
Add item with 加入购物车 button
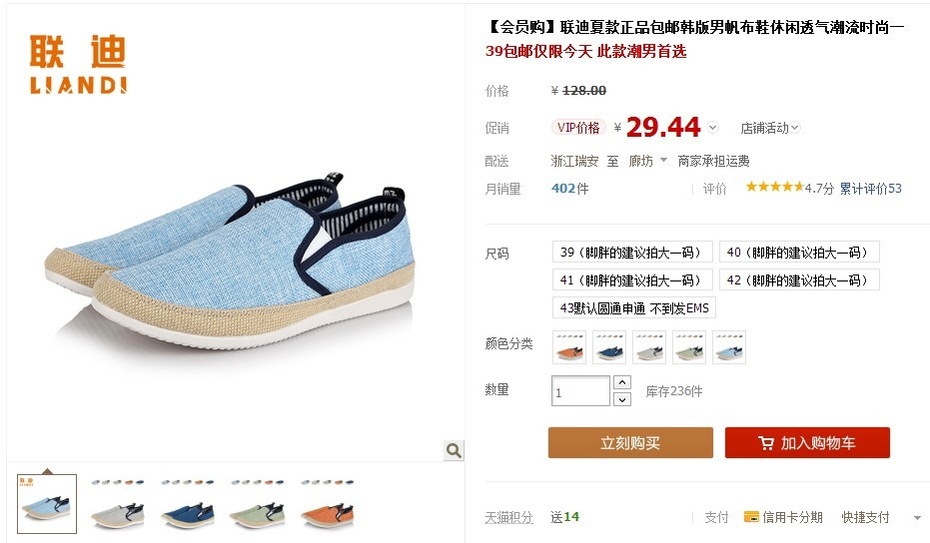point(807,443)
